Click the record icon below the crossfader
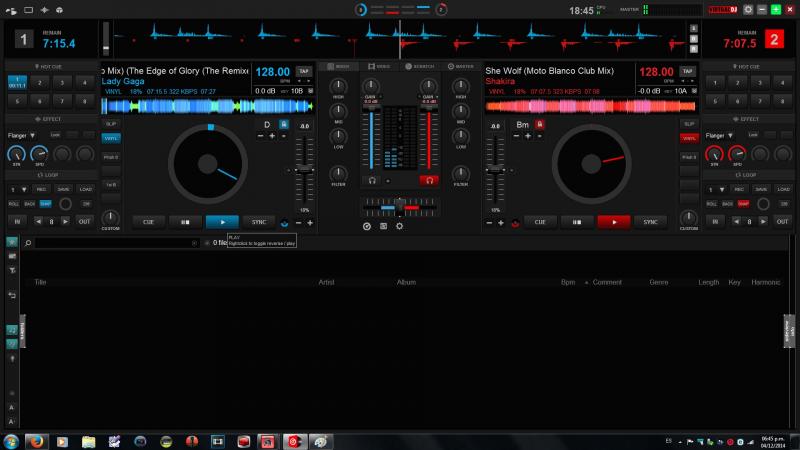800x450 pixels. point(383,226)
